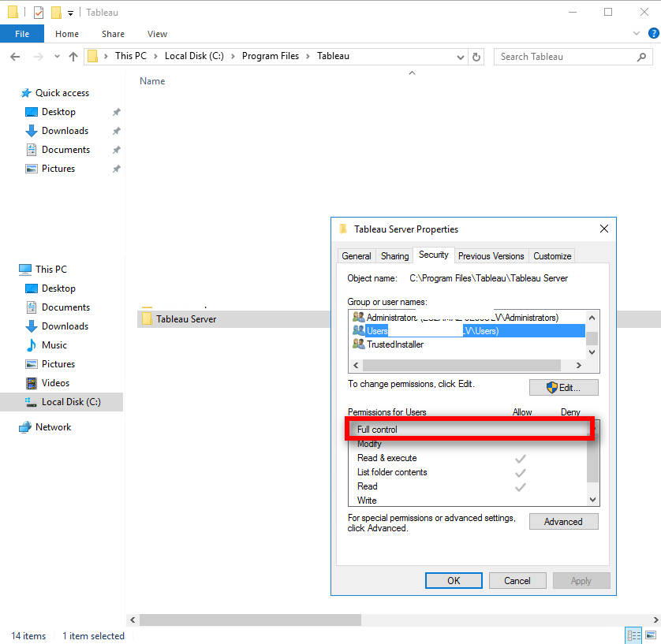Switch to the General tab
This screenshot has width=661, height=644.
357,256
